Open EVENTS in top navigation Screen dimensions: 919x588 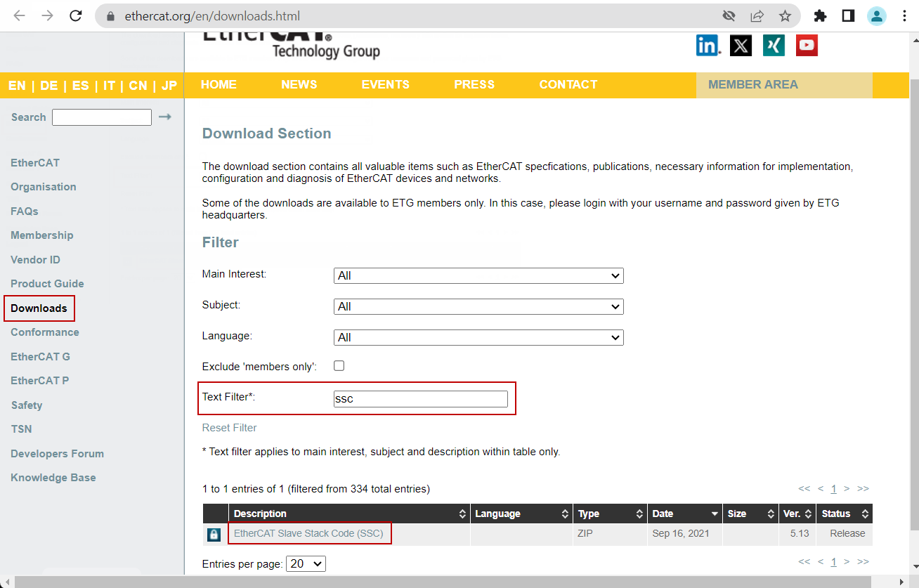pos(385,84)
